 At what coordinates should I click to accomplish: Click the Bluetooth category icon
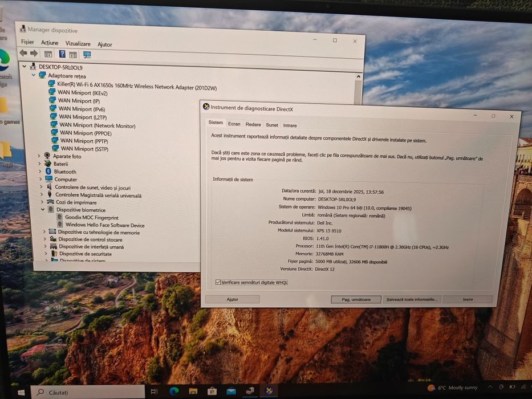48,172
